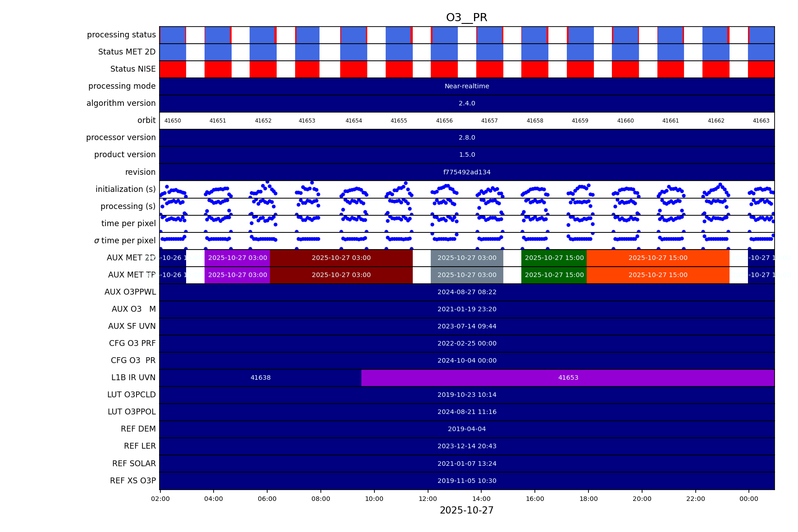Click the 12:00 tick on time axis
Screen dimensions: 798x532
click(428, 499)
